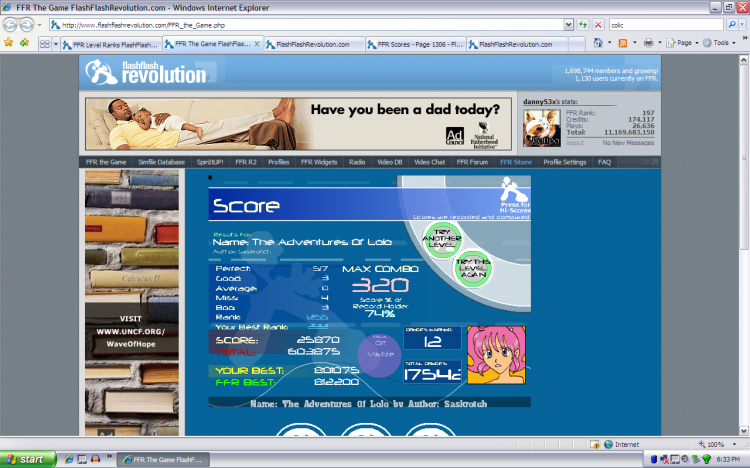Screen dimensions: 750x468
Task: Click the Stop loading red X icon
Action: tap(598, 25)
